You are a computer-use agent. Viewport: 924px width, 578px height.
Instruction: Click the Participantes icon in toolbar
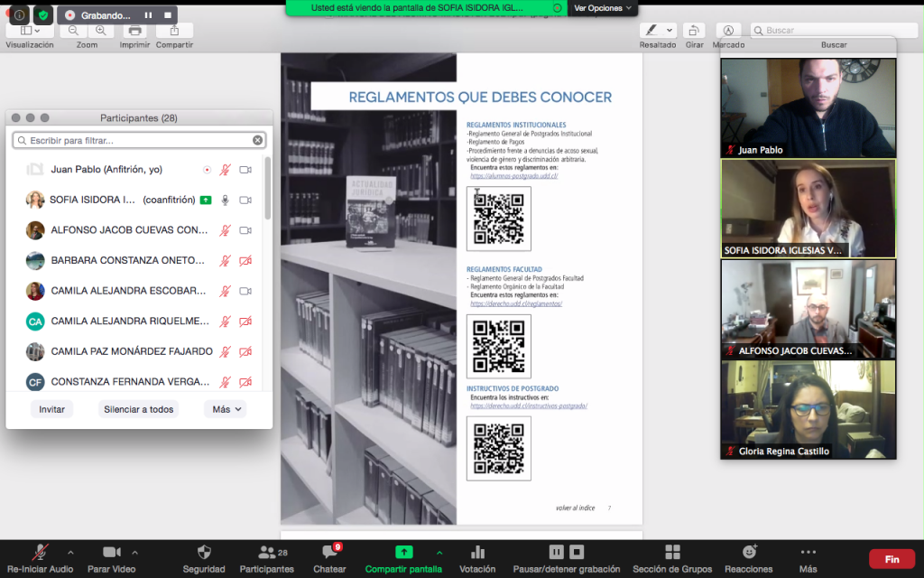point(266,552)
